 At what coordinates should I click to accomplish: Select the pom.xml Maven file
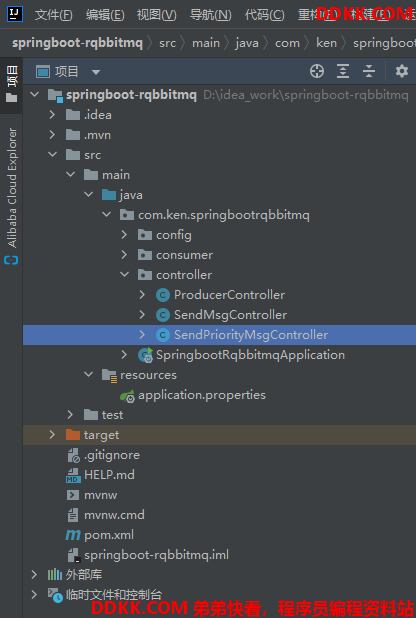point(108,535)
